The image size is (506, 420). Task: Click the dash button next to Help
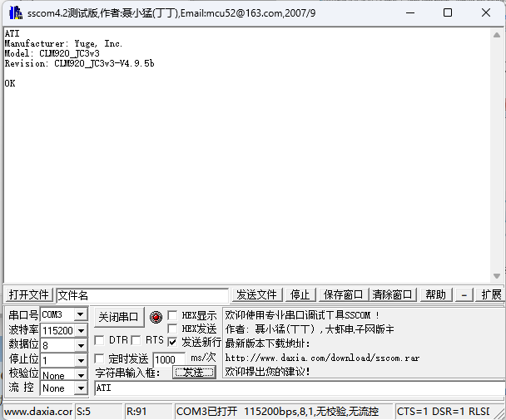pos(464,295)
